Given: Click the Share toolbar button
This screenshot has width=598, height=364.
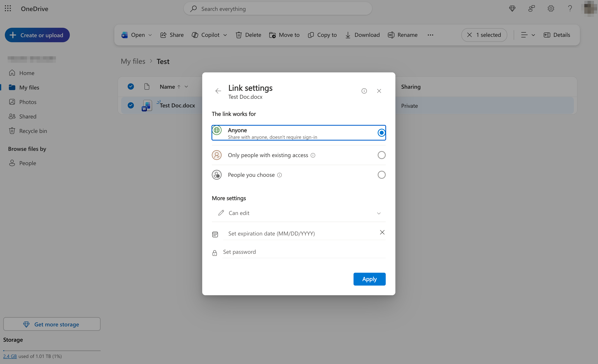Looking at the screenshot, I should tap(172, 35).
